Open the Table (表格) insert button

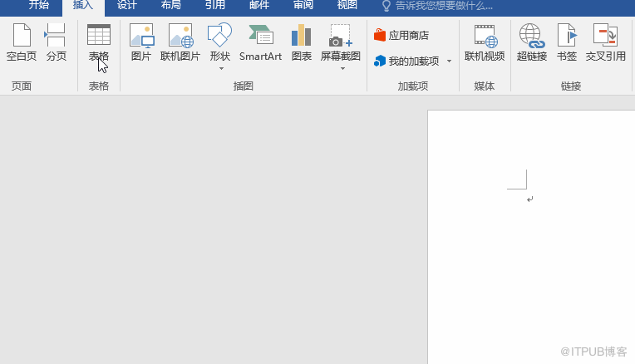click(x=98, y=42)
